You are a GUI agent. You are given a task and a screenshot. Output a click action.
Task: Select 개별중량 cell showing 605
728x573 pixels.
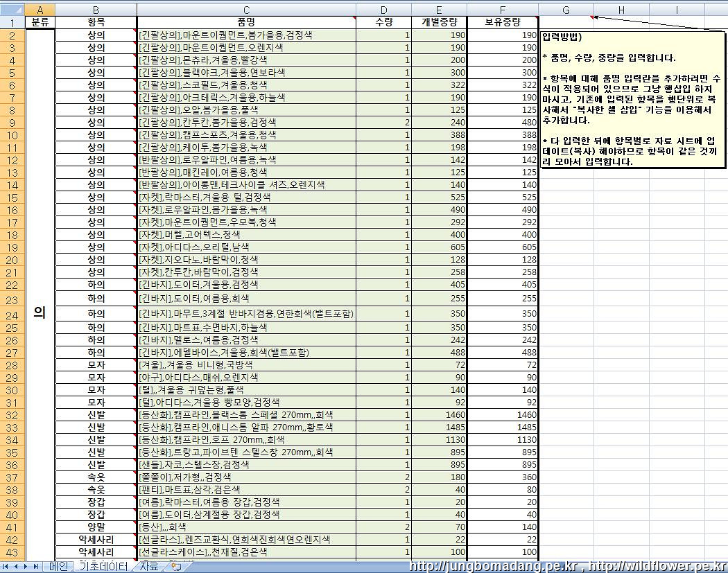[x=439, y=247]
